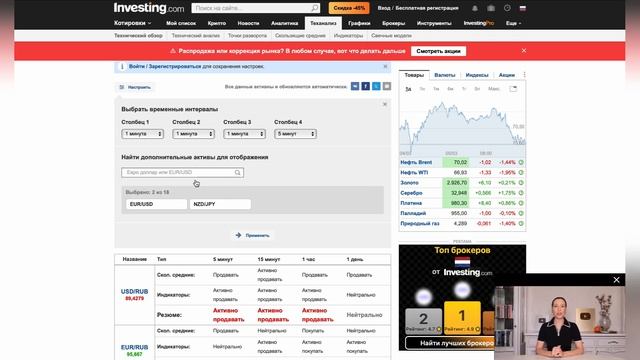The image size is (640, 360).
Task: Close the red sale banner
Action: (524, 51)
